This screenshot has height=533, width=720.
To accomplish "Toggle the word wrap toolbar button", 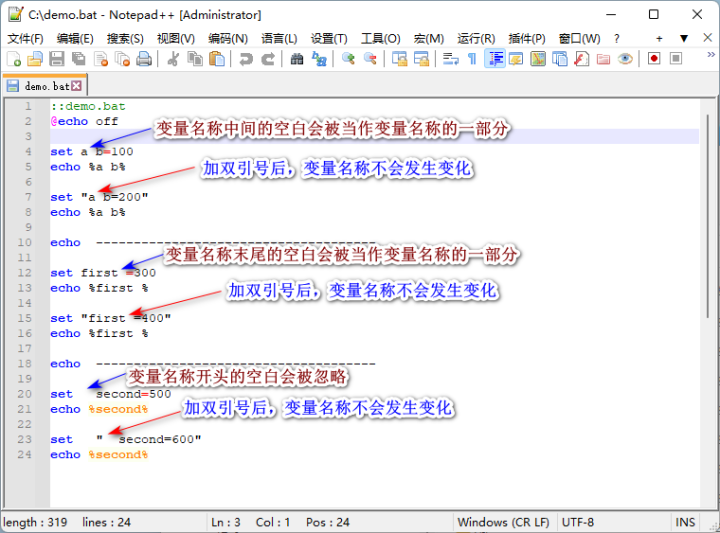I will (450, 59).
